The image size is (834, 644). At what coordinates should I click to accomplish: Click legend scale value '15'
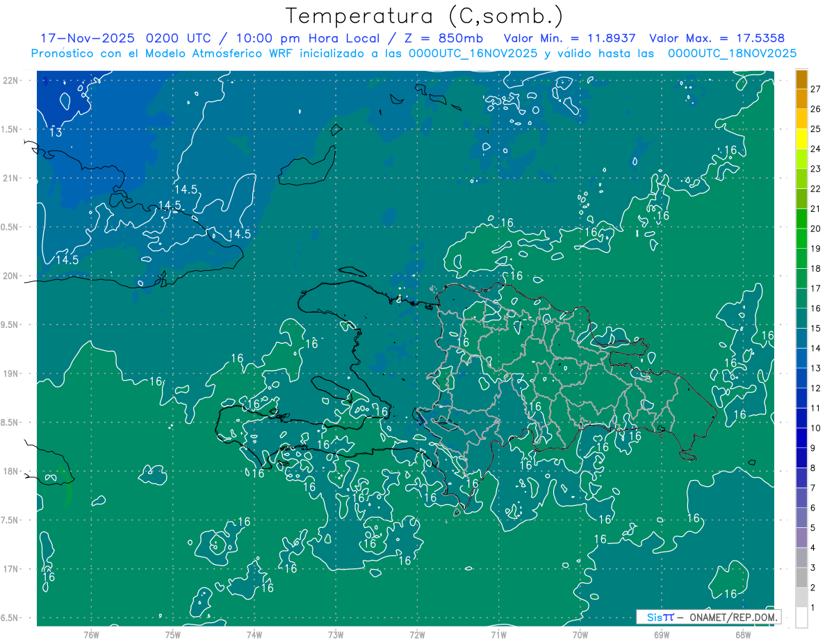(x=816, y=329)
